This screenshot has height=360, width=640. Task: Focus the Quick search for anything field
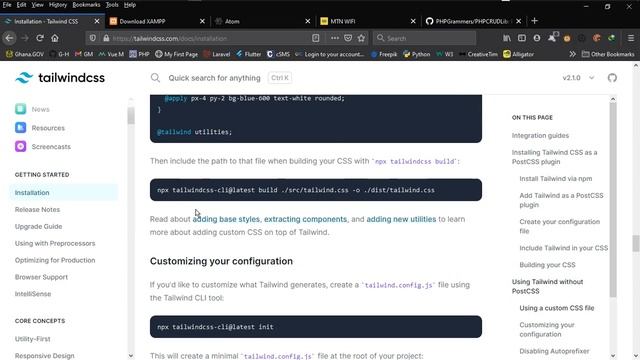click(x=214, y=78)
